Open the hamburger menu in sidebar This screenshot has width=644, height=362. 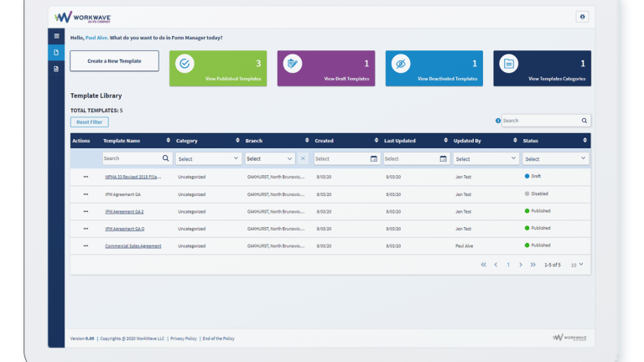[57, 36]
